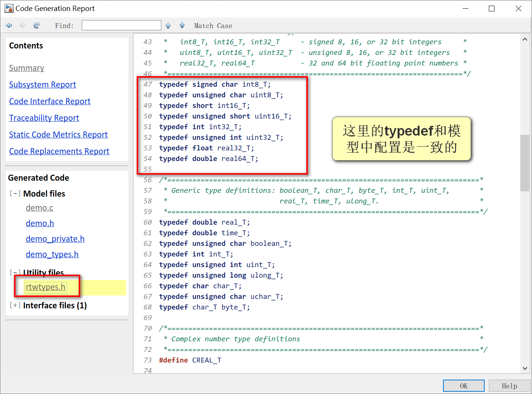Click line 65 typedef ulong_T
The width and height of the screenshot is (532, 394).
click(221, 275)
